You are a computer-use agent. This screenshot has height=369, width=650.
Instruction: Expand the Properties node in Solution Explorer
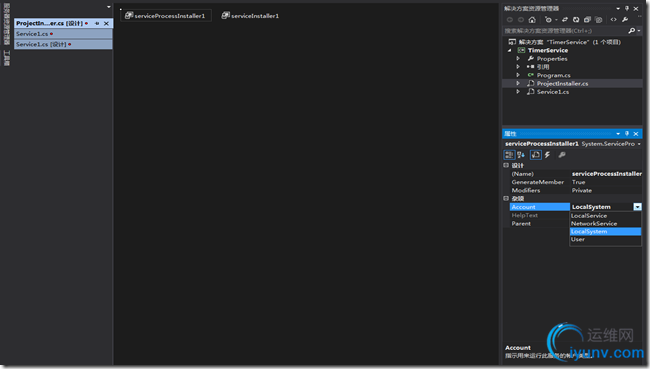point(518,58)
